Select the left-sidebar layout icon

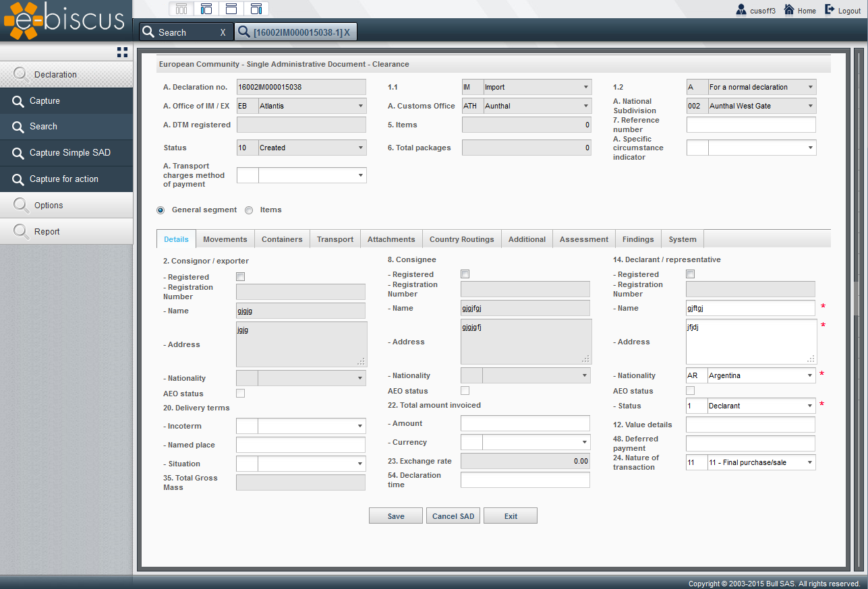[x=206, y=9]
